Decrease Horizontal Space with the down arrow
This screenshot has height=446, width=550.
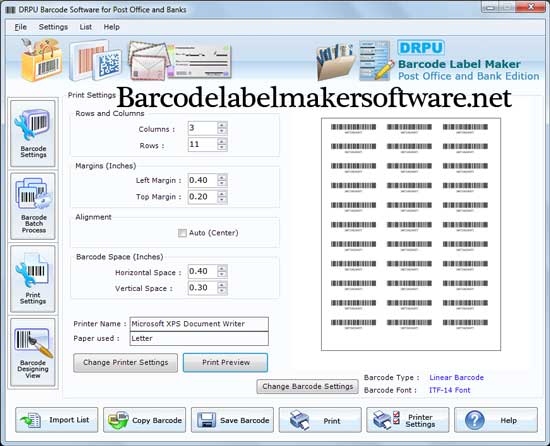(222, 275)
